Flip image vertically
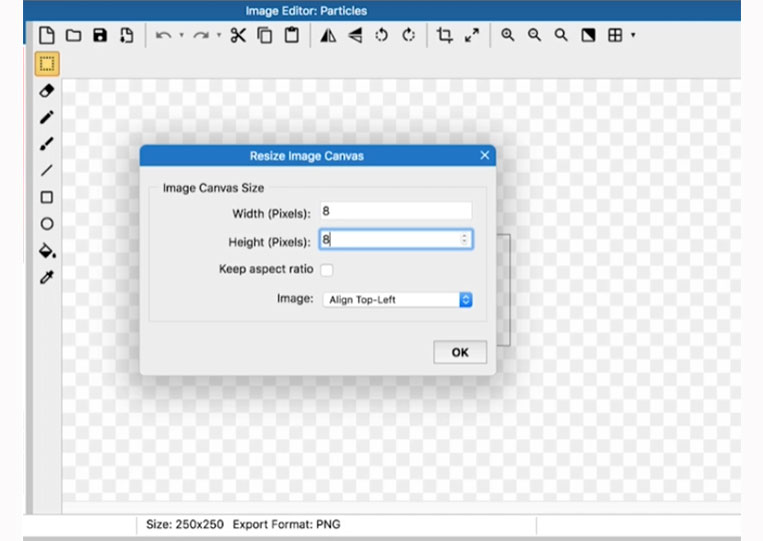The height and width of the screenshot is (541, 763). click(x=355, y=35)
